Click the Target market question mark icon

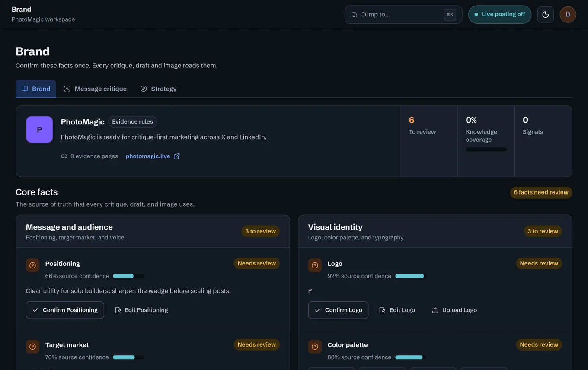32,347
